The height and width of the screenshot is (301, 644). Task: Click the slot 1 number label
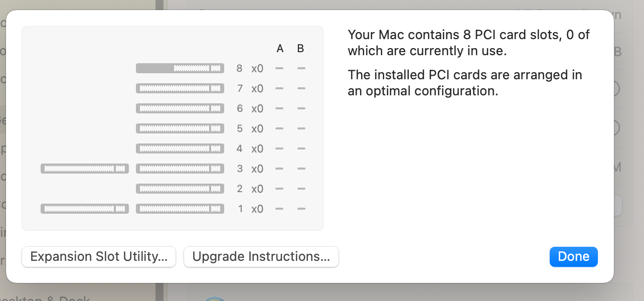[x=240, y=209]
